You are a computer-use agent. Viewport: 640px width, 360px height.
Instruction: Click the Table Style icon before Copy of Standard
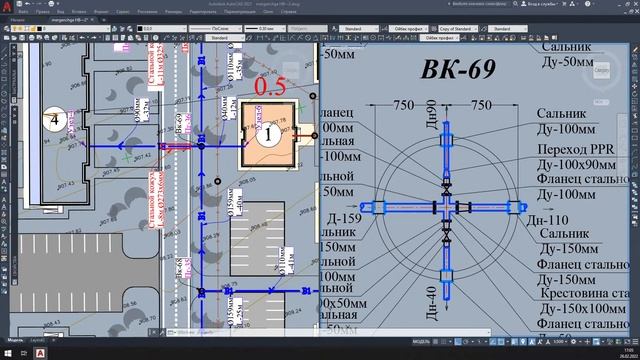click(x=433, y=29)
